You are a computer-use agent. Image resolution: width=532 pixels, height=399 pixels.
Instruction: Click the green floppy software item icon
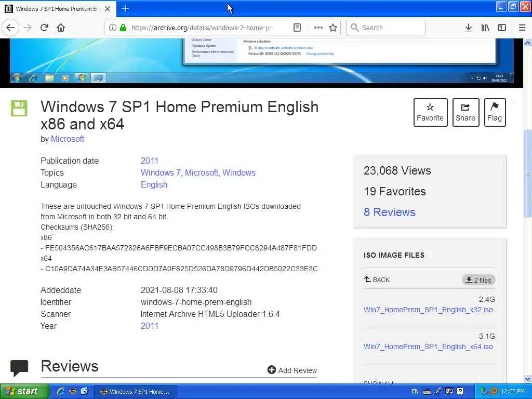[x=19, y=108]
